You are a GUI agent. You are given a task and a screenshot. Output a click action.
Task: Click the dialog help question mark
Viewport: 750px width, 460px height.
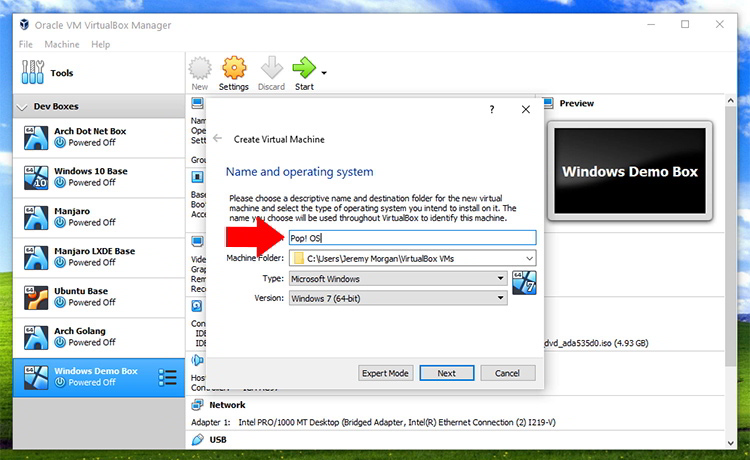pyautogui.click(x=492, y=110)
